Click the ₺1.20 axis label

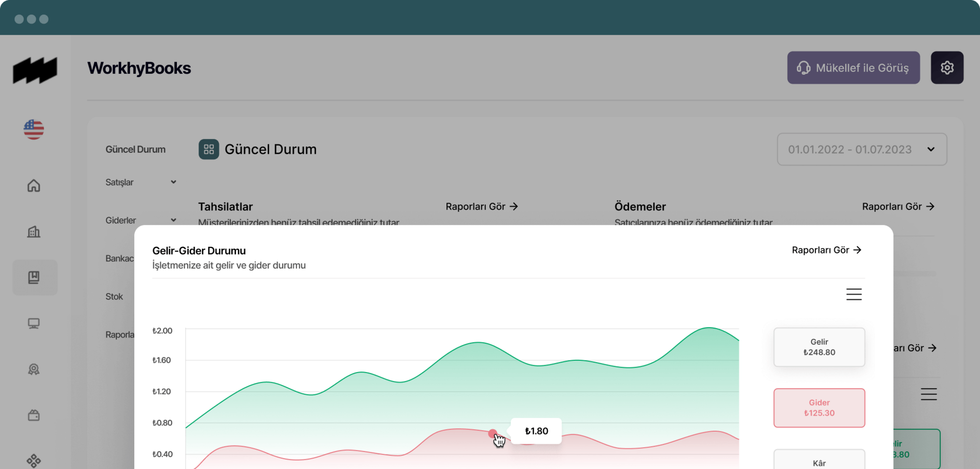point(162,392)
